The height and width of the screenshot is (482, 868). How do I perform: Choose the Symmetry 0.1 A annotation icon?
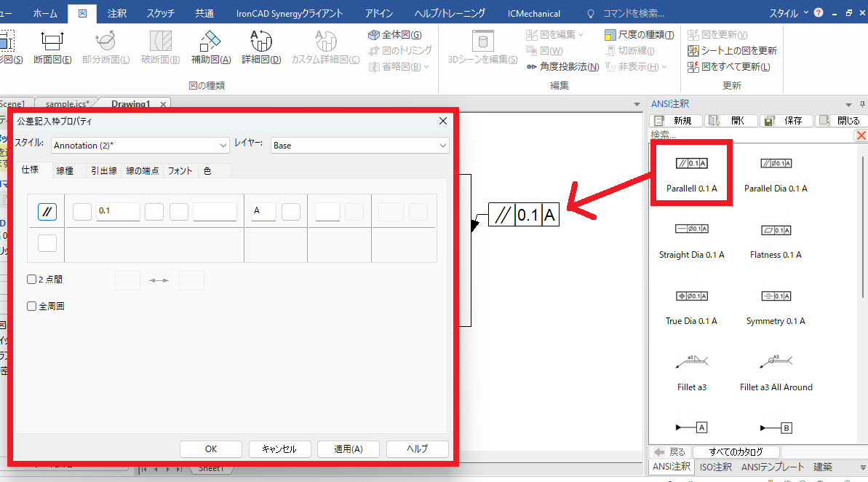(x=776, y=297)
